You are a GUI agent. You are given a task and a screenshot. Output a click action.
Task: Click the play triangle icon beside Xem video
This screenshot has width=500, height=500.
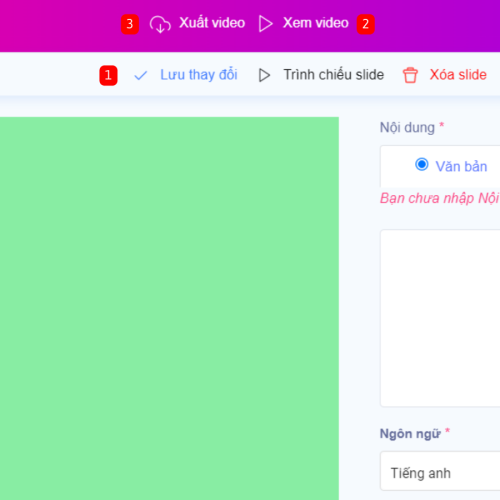(x=266, y=24)
